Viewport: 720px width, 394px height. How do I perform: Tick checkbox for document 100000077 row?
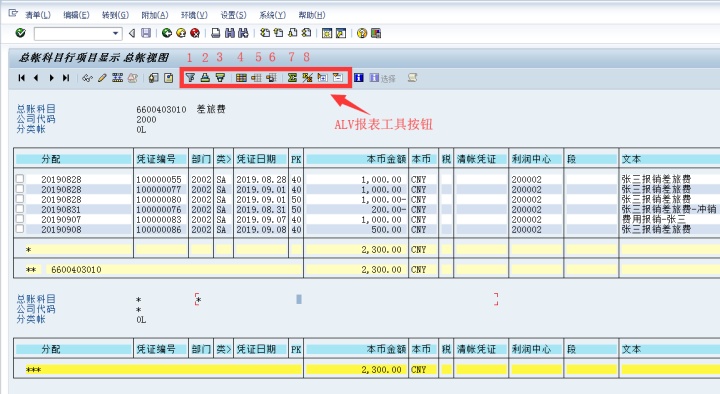[x=20, y=188]
